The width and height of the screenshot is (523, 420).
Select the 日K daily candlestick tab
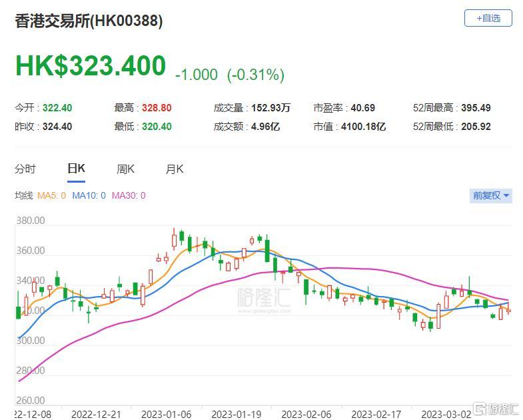coord(76,169)
